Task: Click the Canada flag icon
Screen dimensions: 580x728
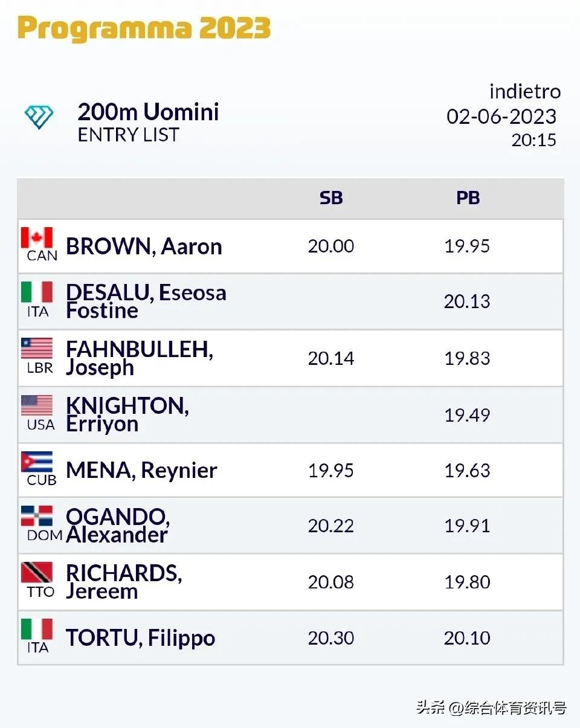Action: (x=37, y=237)
